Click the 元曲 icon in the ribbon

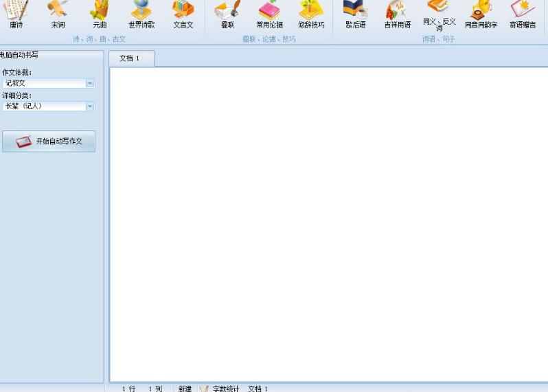[100, 14]
